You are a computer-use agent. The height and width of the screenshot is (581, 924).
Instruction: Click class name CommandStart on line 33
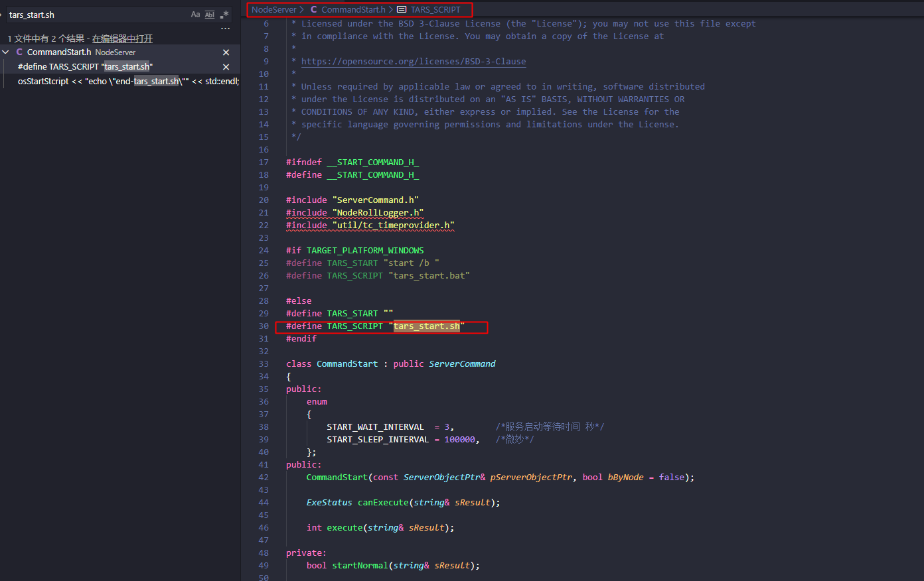pyautogui.click(x=347, y=364)
